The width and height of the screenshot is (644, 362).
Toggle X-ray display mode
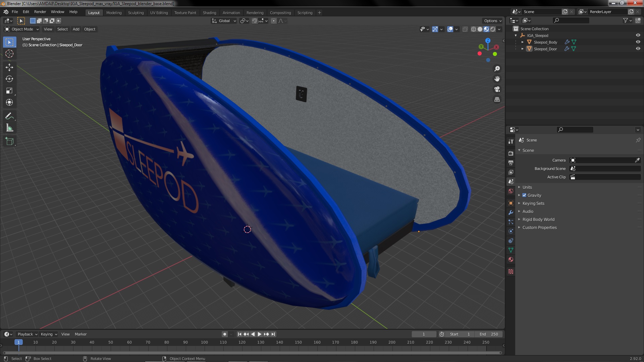(x=465, y=29)
